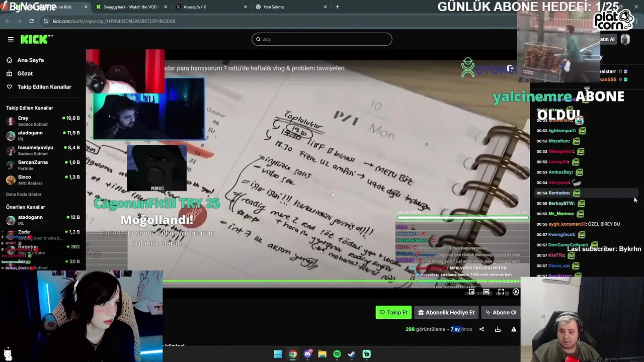Open Eray's channel from followed list
The image size is (644, 362).
[43, 121]
